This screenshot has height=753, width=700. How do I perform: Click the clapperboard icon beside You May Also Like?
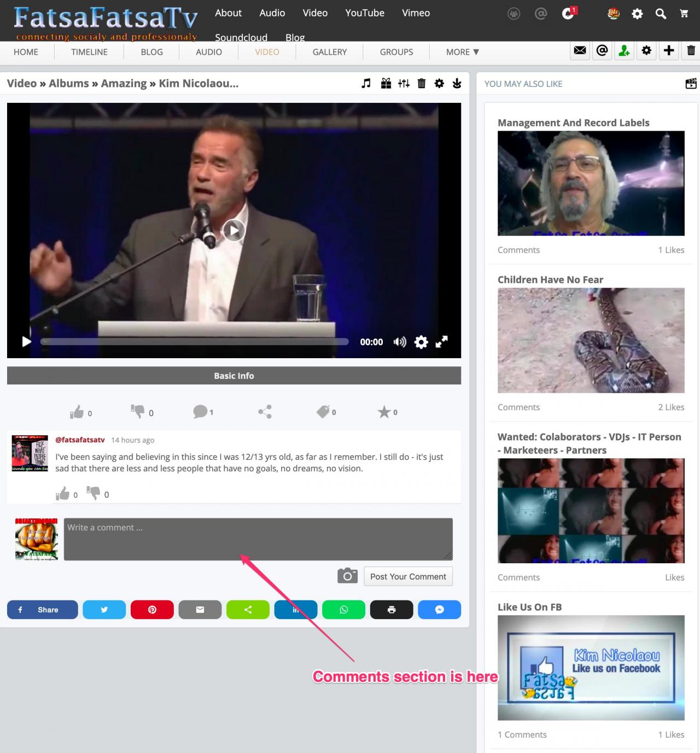pos(691,84)
